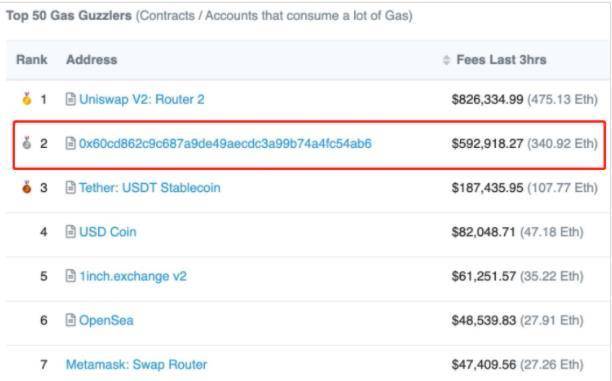Click the contract icon beside 1inch.exchange v2
Image resolution: width=612 pixels, height=381 pixels.
point(70,276)
